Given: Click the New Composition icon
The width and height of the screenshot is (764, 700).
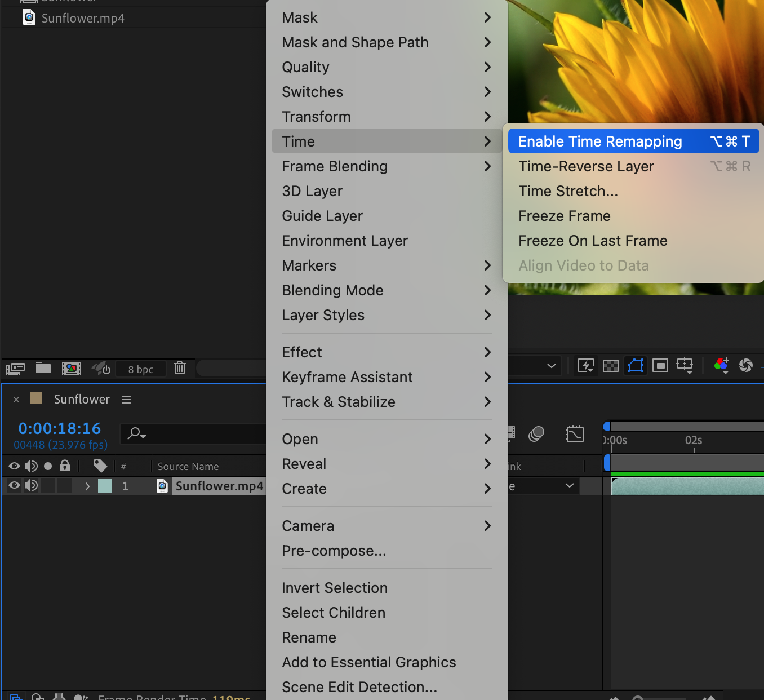Looking at the screenshot, I should [x=72, y=369].
